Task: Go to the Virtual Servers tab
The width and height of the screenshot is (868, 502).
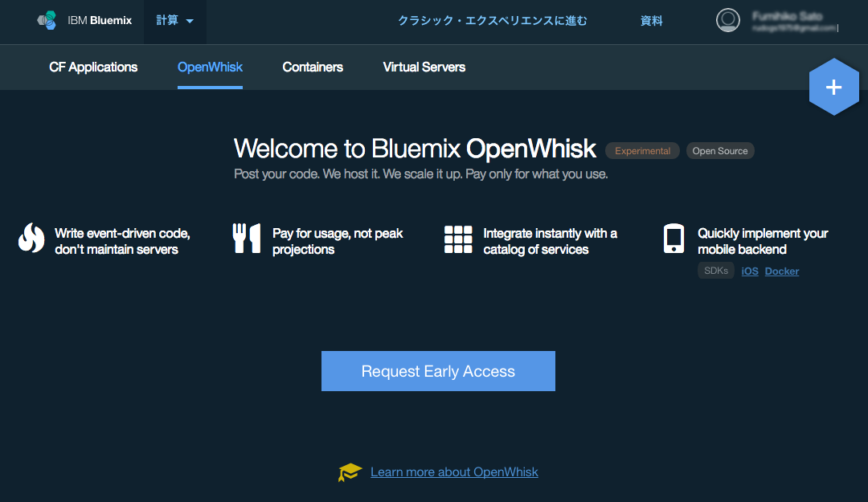Action: point(424,67)
